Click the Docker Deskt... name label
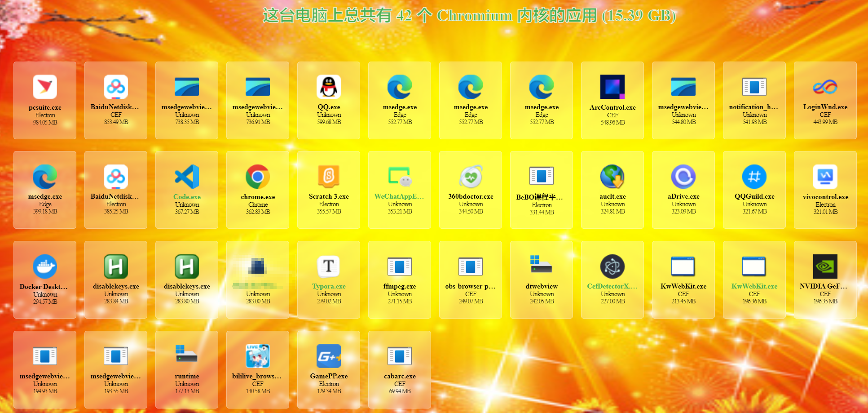This screenshot has height=413, width=868. pyautogui.click(x=44, y=287)
